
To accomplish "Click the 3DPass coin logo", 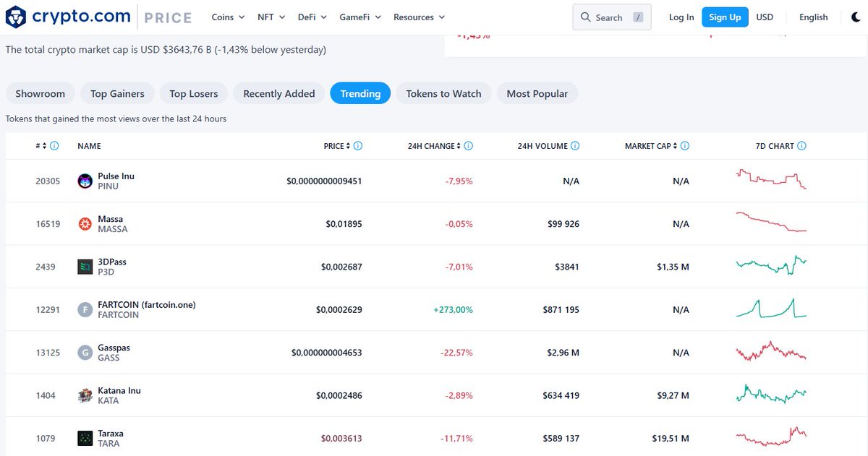I will click(85, 267).
